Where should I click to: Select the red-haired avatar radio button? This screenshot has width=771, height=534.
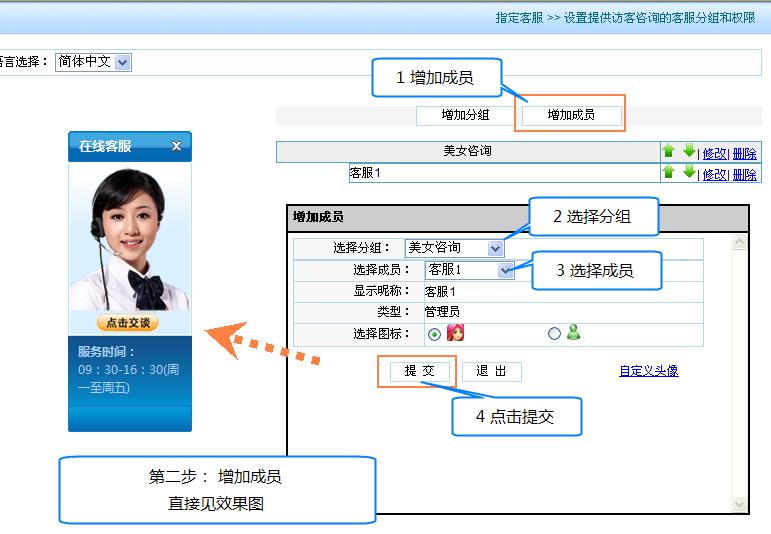[x=434, y=334]
